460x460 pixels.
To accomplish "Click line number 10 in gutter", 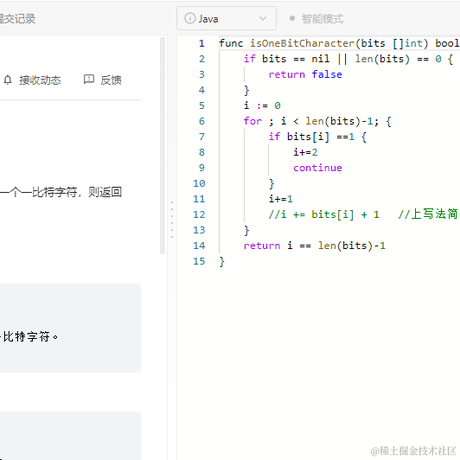I will [x=199, y=183].
